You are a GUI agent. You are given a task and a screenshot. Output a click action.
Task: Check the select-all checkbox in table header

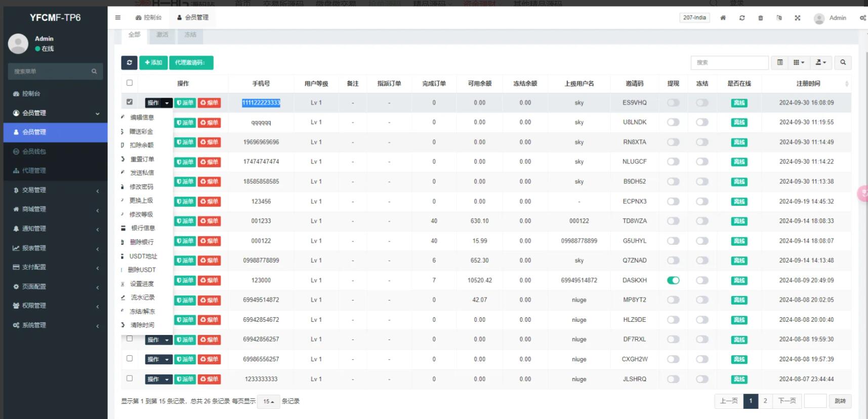pos(130,83)
